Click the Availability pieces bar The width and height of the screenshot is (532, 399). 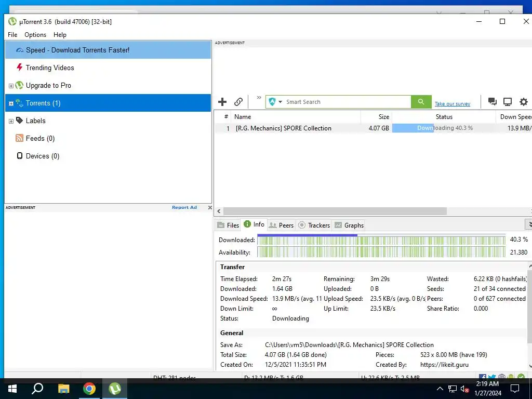(x=381, y=252)
